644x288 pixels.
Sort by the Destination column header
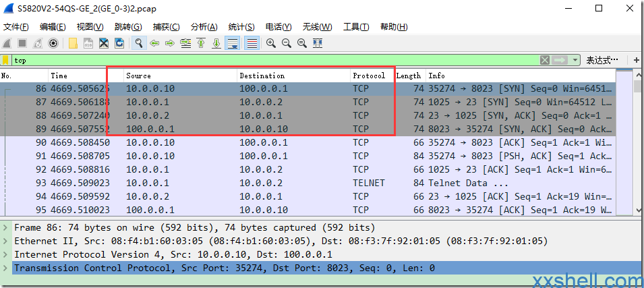tap(294, 76)
